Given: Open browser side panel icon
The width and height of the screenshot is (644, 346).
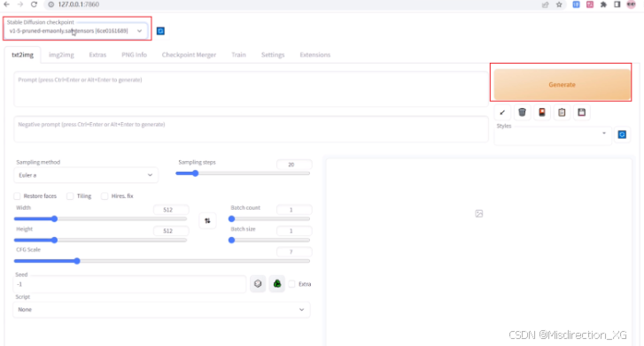Looking at the screenshot, I should tap(617, 4).
